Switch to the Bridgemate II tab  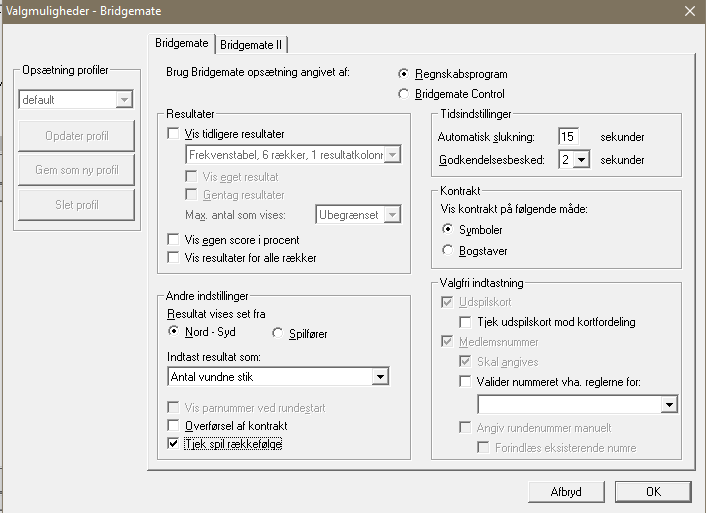click(x=252, y=45)
